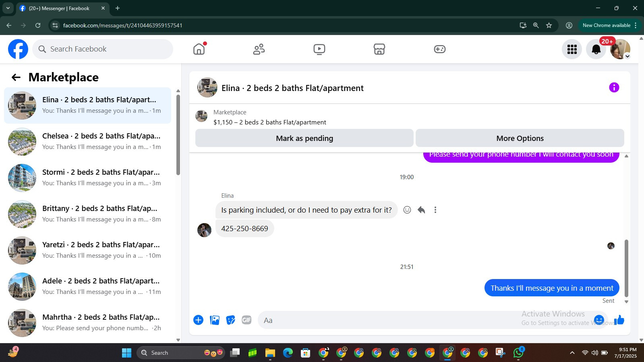Open more options for parking message
Viewport: 644px width, 362px height.
435,210
